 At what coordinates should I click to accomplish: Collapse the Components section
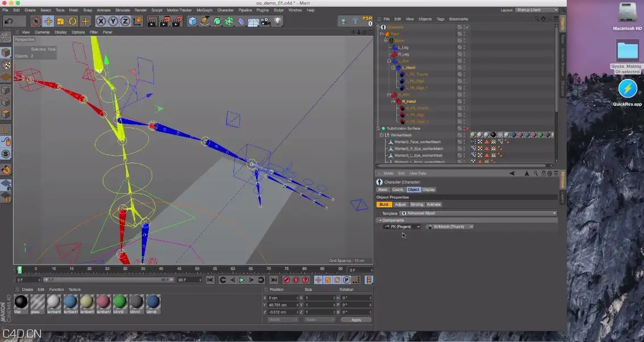(x=380, y=220)
